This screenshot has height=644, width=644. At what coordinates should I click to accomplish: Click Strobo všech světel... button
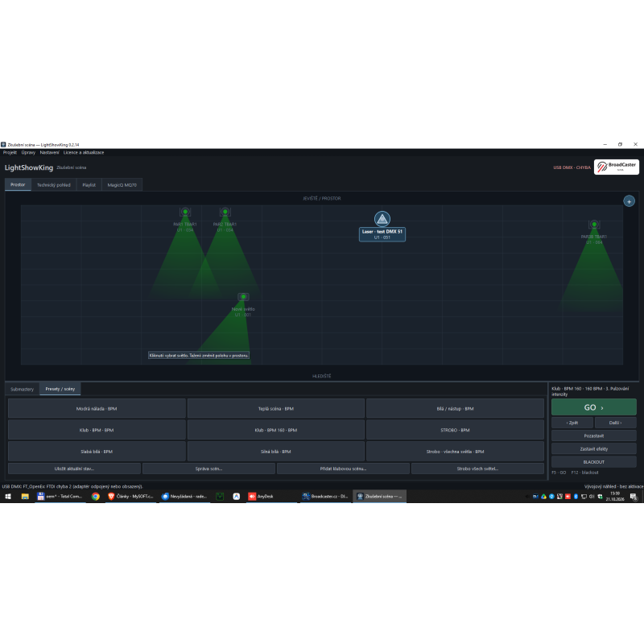(x=477, y=469)
